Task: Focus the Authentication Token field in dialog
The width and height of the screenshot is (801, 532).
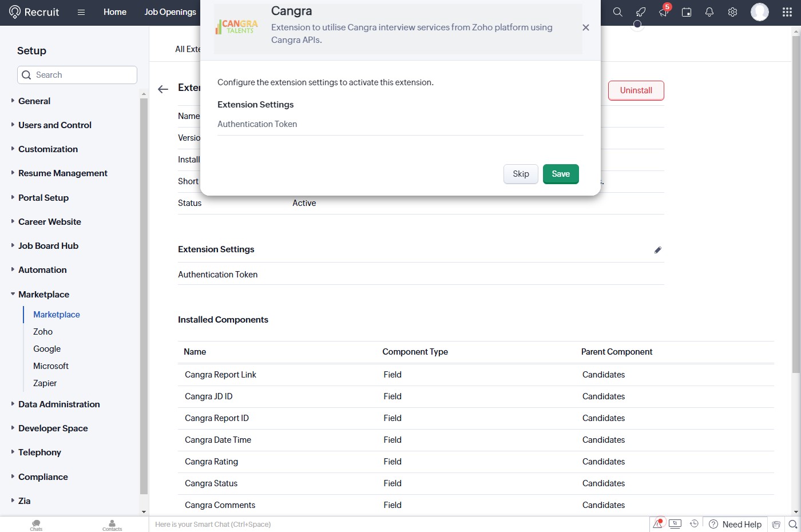Action: point(400,124)
